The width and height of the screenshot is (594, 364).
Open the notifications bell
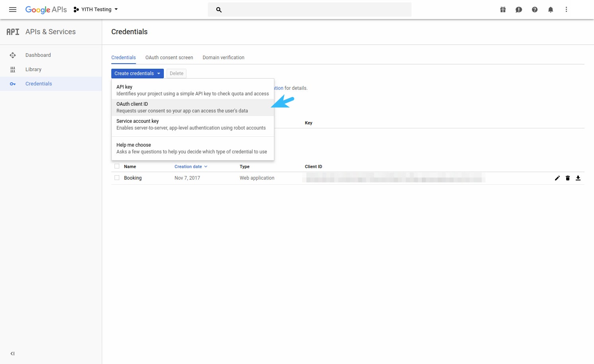click(x=551, y=10)
